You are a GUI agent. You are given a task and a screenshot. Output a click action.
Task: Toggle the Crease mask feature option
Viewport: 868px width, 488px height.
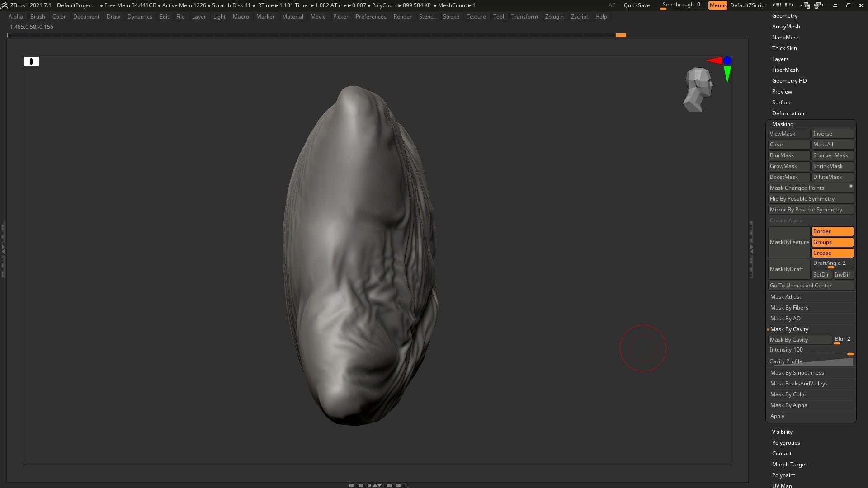pos(832,253)
